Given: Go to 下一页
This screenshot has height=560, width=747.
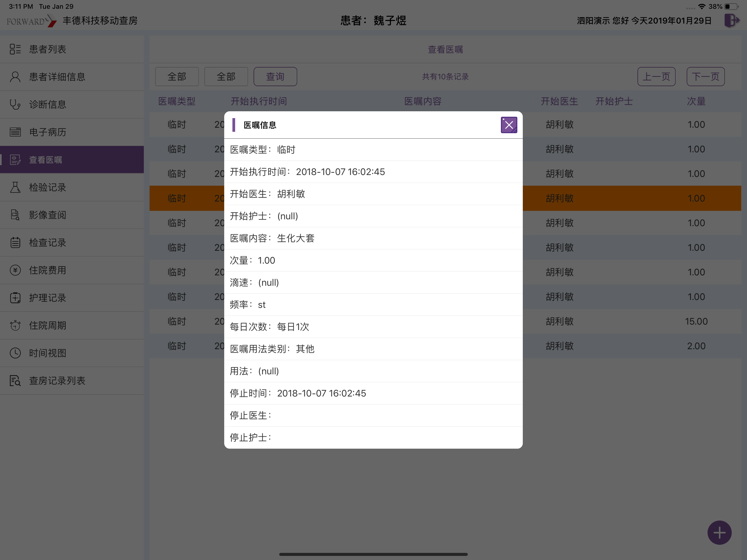Looking at the screenshot, I should pos(705,77).
